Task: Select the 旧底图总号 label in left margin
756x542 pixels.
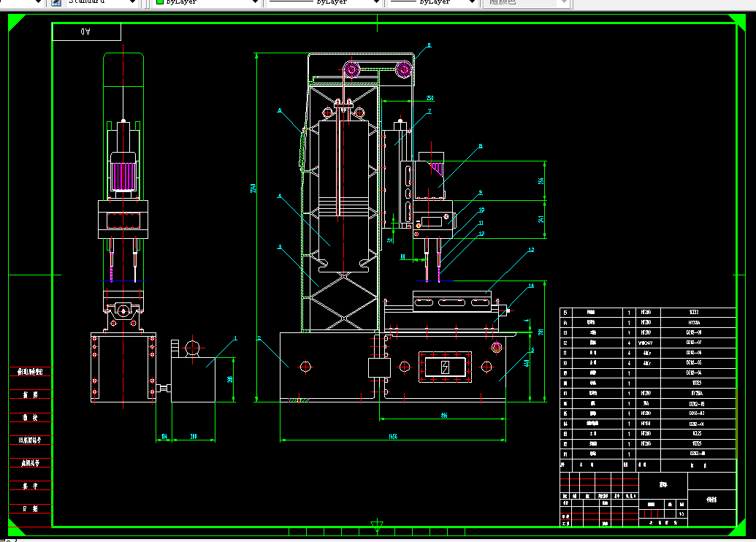Action: tap(30, 440)
